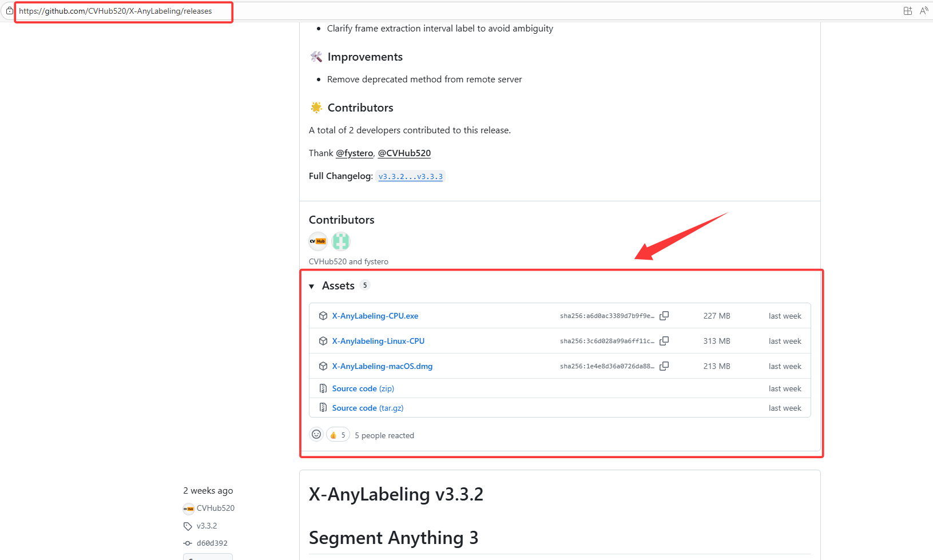The width and height of the screenshot is (933, 560).
Task: Click the lock icon in address bar
Action: (9, 11)
